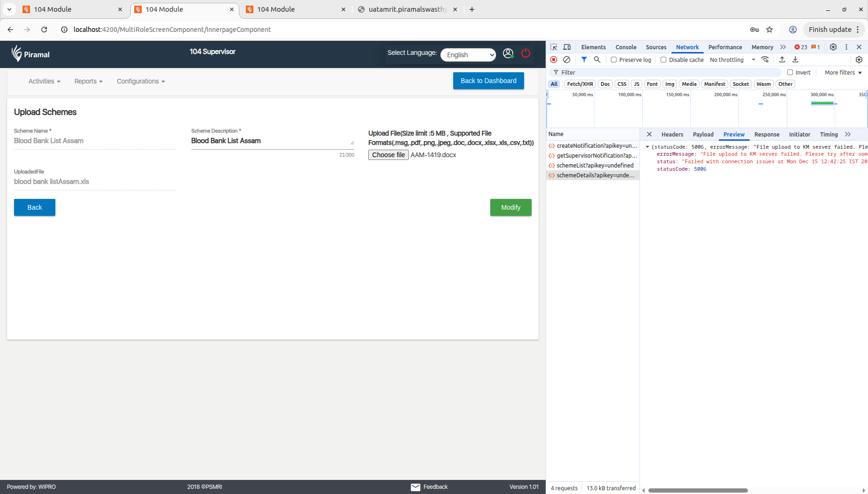The image size is (868, 494).
Task: Stop recording network log
Action: tap(554, 60)
